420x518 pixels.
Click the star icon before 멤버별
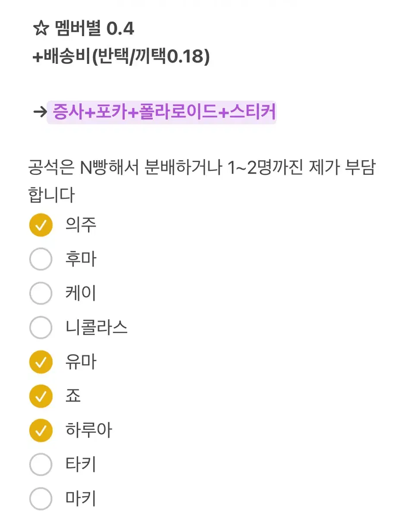pyautogui.click(x=41, y=29)
